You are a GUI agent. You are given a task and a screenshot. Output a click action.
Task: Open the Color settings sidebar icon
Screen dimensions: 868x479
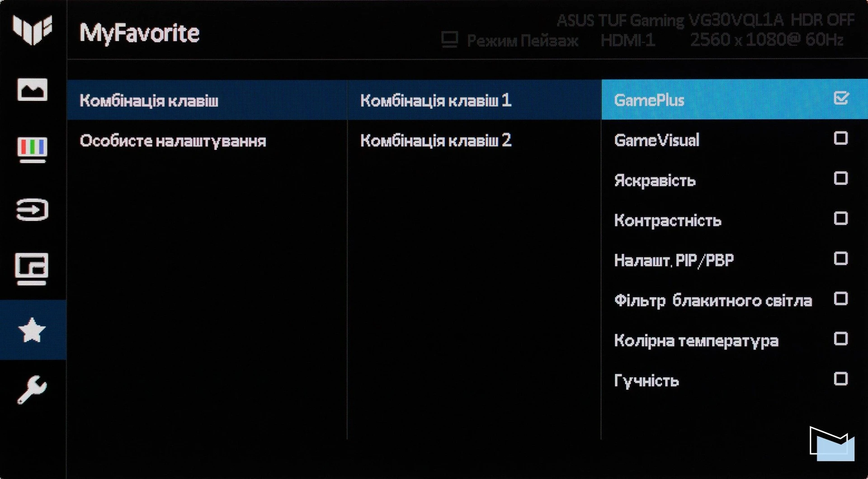pyautogui.click(x=32, y=150)
